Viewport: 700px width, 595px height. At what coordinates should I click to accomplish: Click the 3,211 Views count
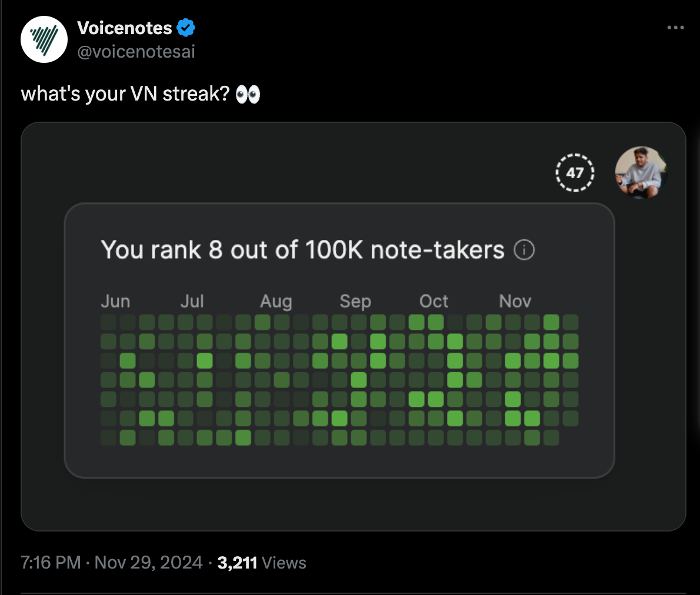click(x=262, y=563)
